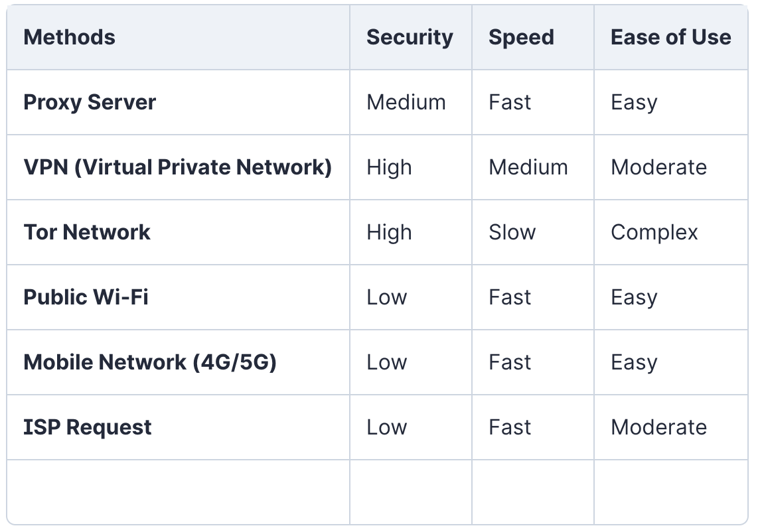Select Low security for Public Wi-Fi
This screenshot has width=762, height=532.
click(387, 297)
